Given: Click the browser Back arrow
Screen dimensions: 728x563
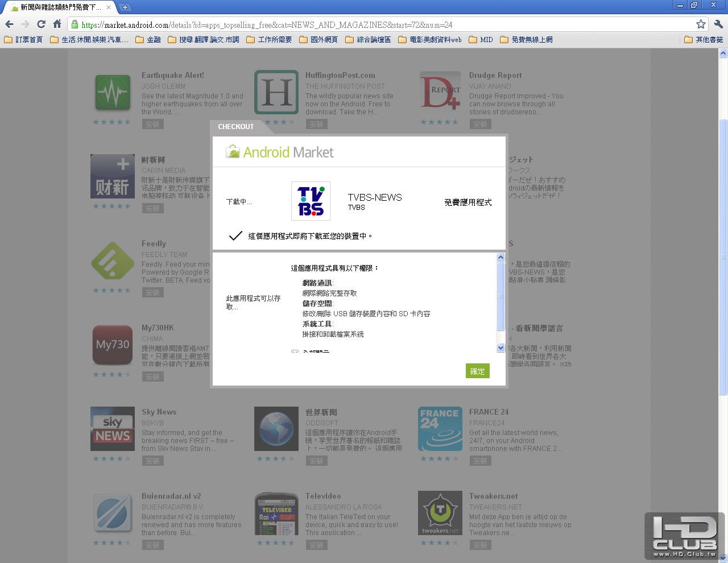Looking at the screenshot, I should (9, 24).
